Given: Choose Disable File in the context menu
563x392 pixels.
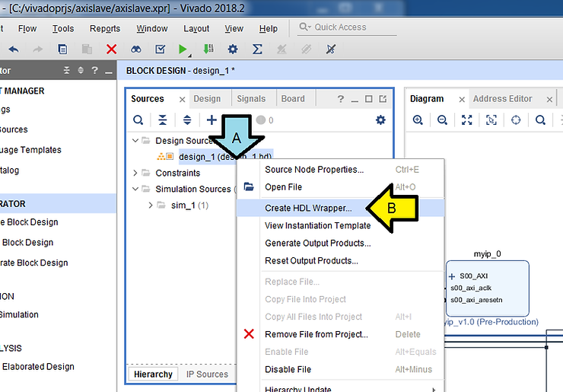Looking at the screenshot, I should click(340, 370).
